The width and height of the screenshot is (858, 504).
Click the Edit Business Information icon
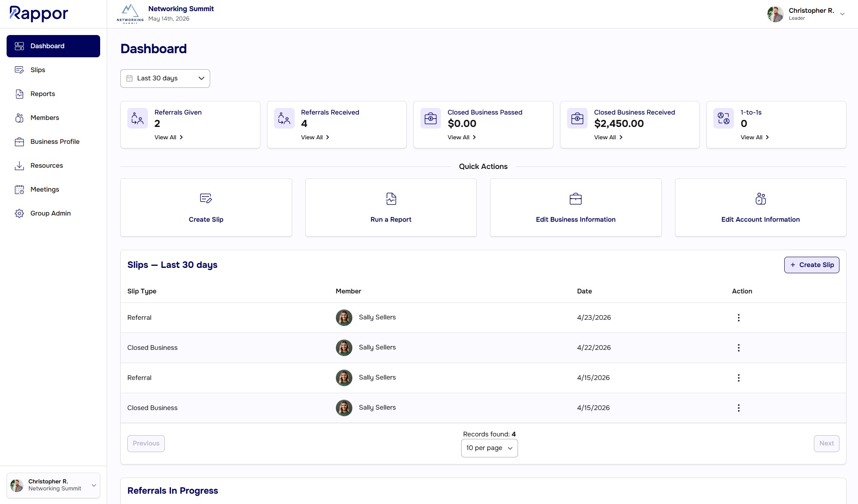[576, 199]
